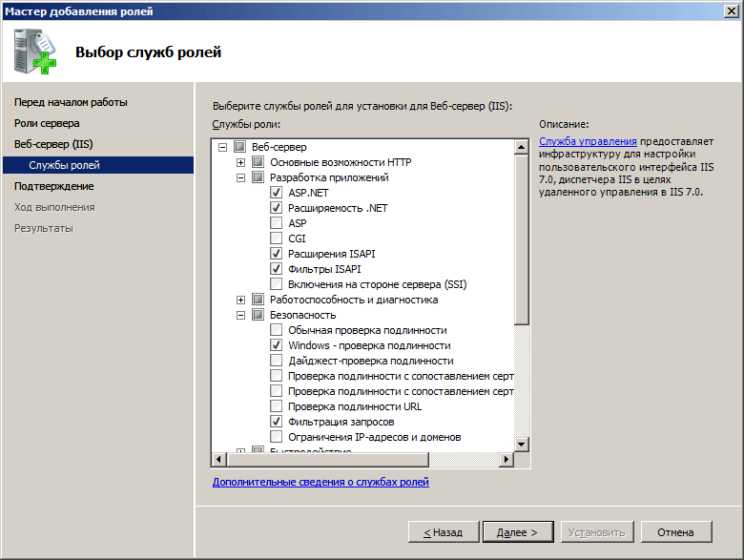The image size is (744, 560).
Task: Click the Установить button
Action: click(597, 532)
